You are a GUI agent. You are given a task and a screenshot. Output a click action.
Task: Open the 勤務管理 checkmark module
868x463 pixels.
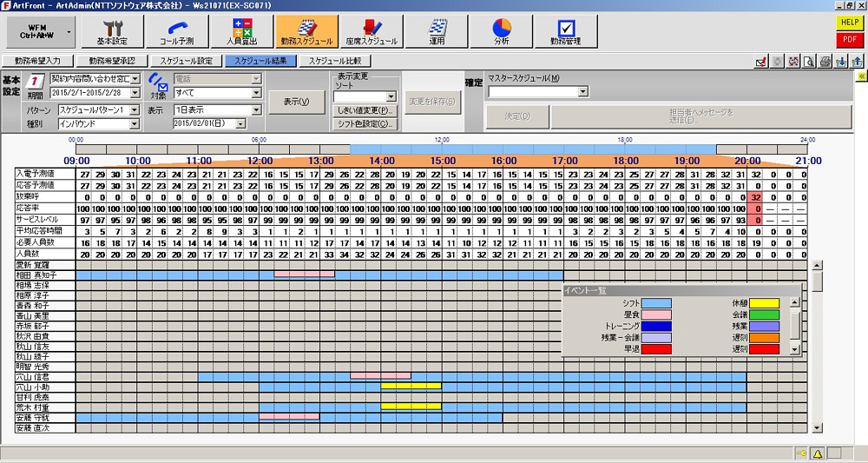click(565, 31)
